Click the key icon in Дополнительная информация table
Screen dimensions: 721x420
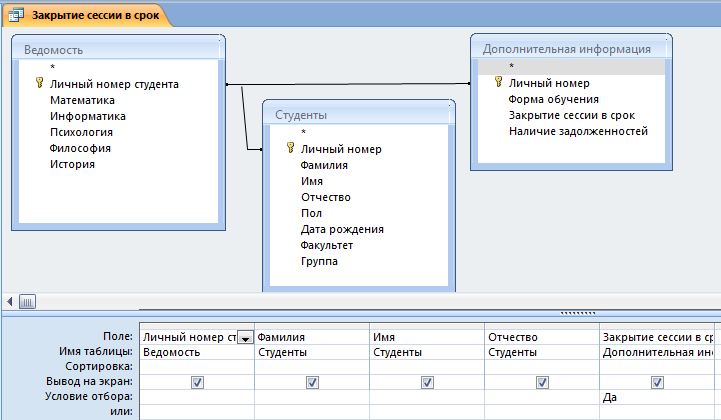497,83
